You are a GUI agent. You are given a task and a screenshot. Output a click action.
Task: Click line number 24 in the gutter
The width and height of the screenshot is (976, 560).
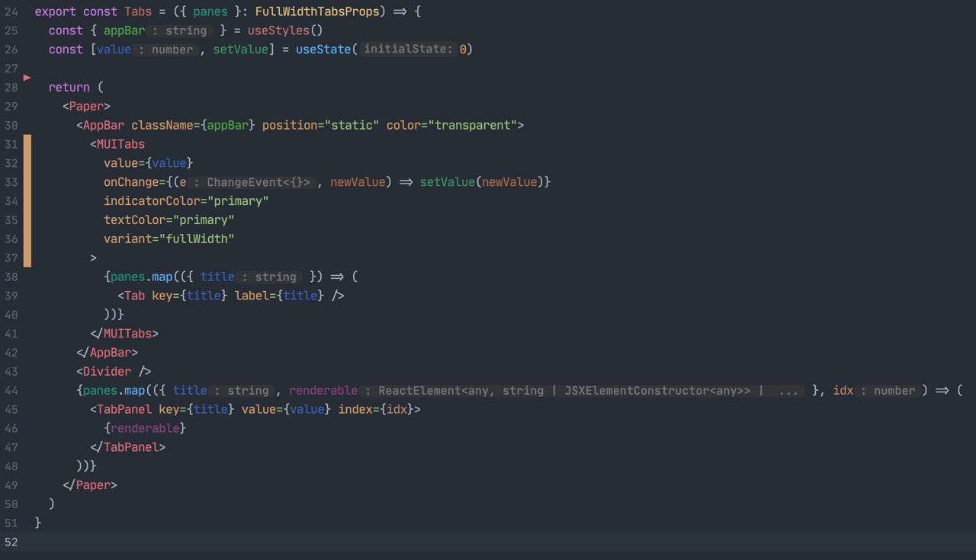click(11, 12)
